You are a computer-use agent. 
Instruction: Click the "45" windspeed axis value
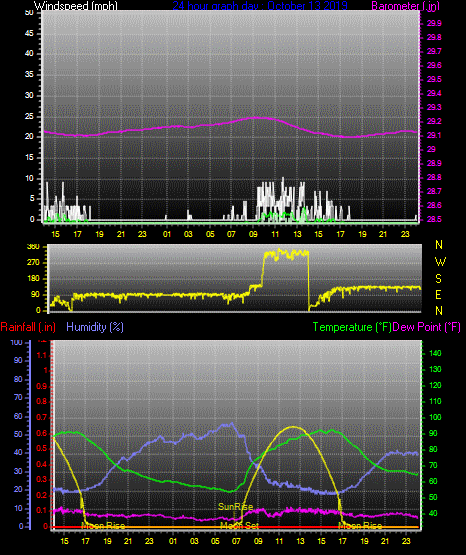29,33
